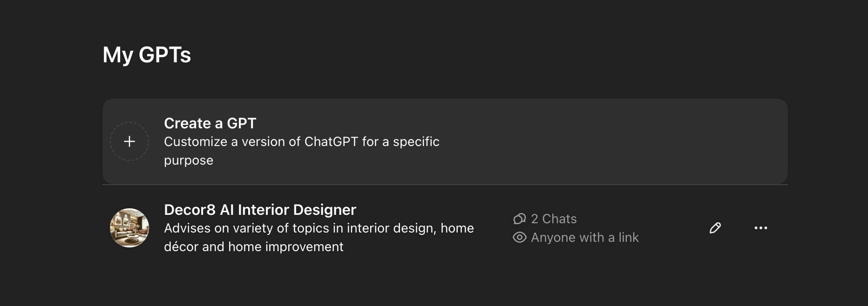Click the eye visibility icon
Screen dimensions: 868x306
[519, 237]
